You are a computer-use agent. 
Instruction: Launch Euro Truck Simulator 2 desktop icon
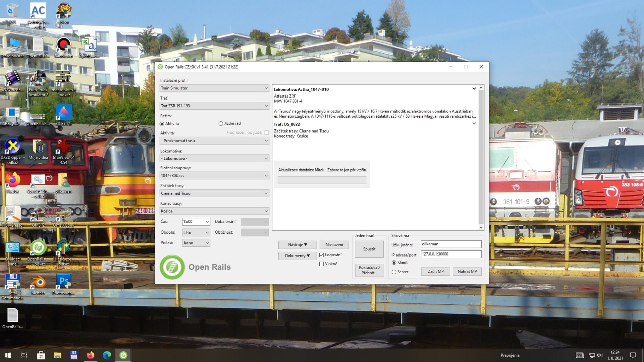pyautogui.click(x=38, y=84)
